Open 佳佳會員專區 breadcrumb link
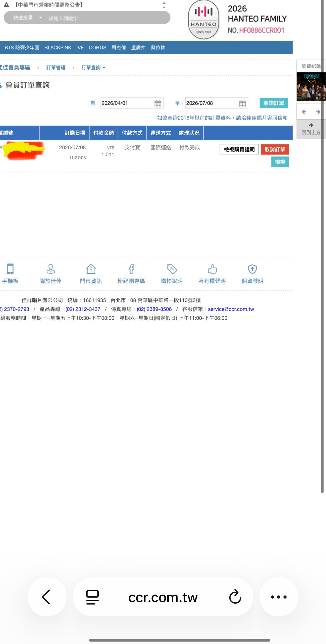 15,67
